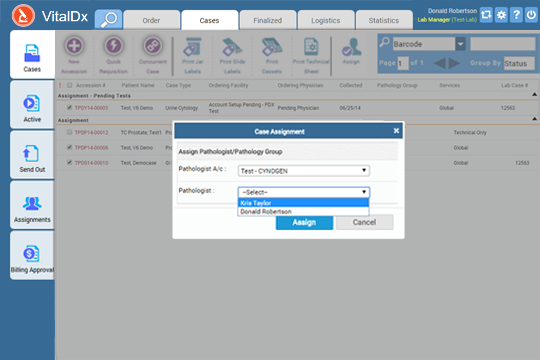
Task: Click the Print Jar Labels icon
Action: tap(193, 47)
